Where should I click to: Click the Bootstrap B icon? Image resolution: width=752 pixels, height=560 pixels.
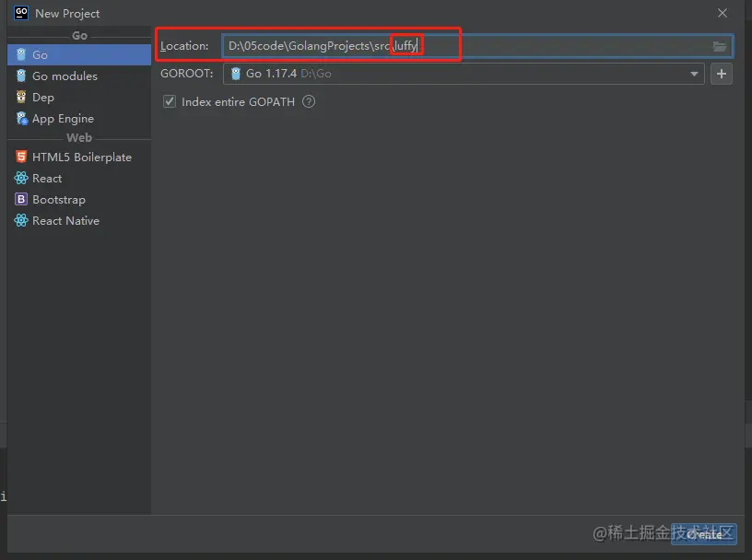21,199
